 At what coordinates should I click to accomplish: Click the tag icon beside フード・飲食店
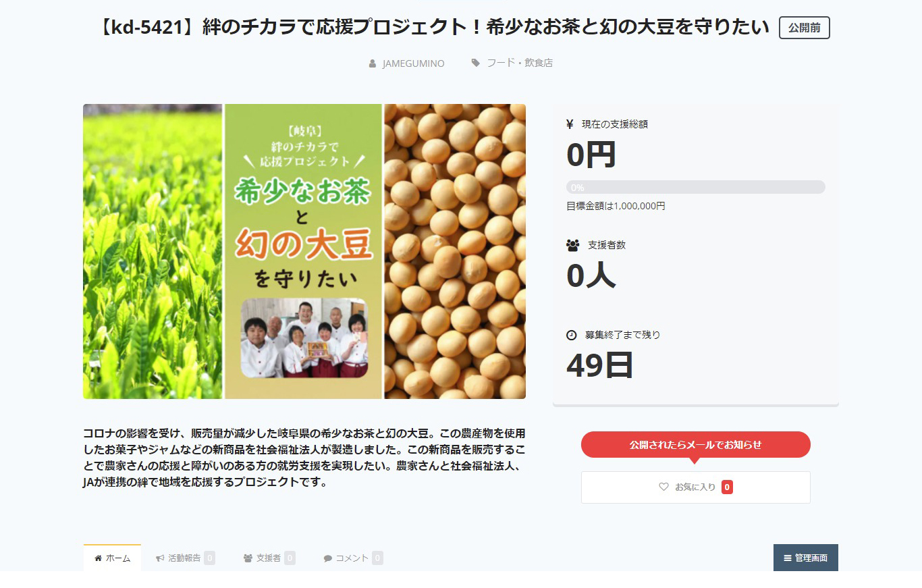476,63
